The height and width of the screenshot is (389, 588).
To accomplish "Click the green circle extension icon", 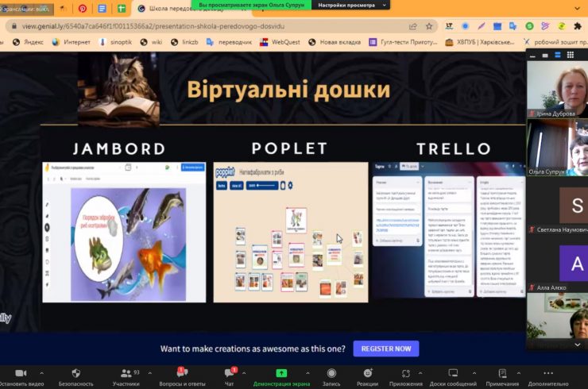I will click(529, 26).
